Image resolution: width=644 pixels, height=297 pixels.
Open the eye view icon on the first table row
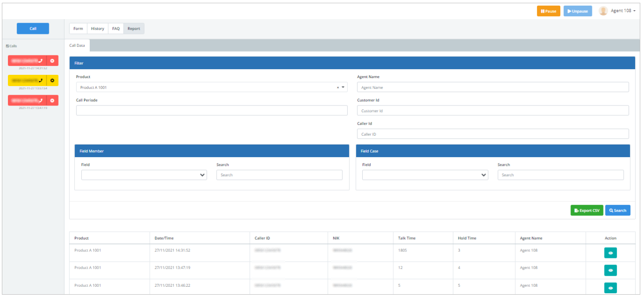611,252
